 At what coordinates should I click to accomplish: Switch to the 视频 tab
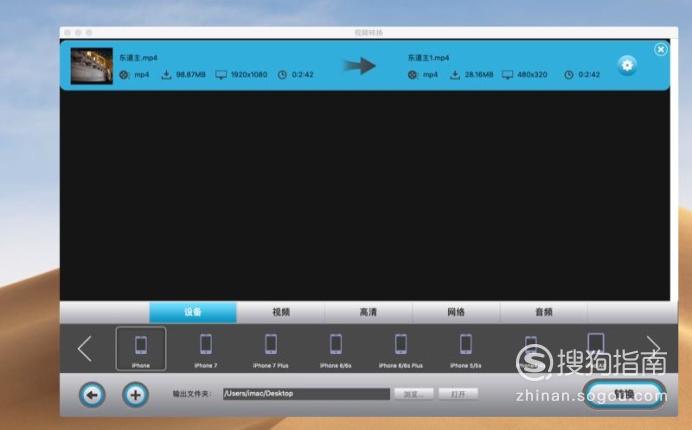click(x=281, y=312)
